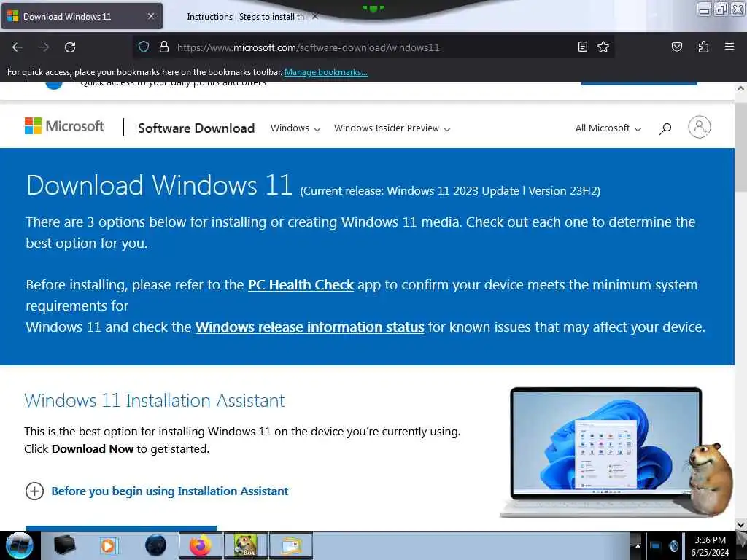This screenshot has width=747, height=560.
Task: Open the media player taskbar icon
Action: (109, 545)
